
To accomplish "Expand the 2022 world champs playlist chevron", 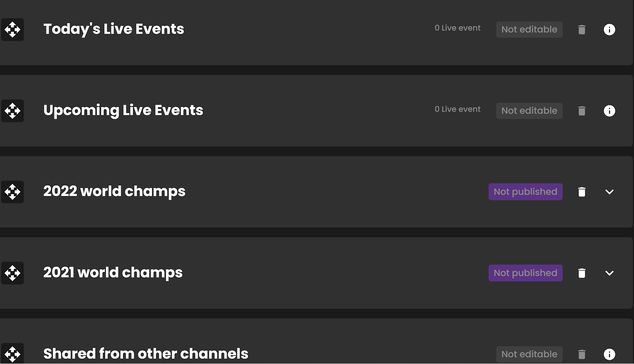I will [x=609, y=192].
